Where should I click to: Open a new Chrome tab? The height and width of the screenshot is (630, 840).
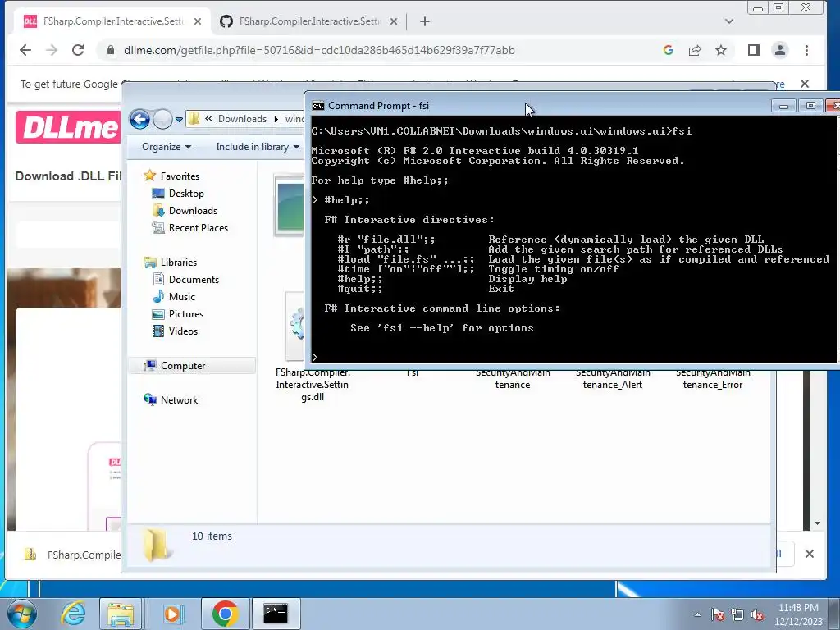pyautogui.click(x=425, y=21)
